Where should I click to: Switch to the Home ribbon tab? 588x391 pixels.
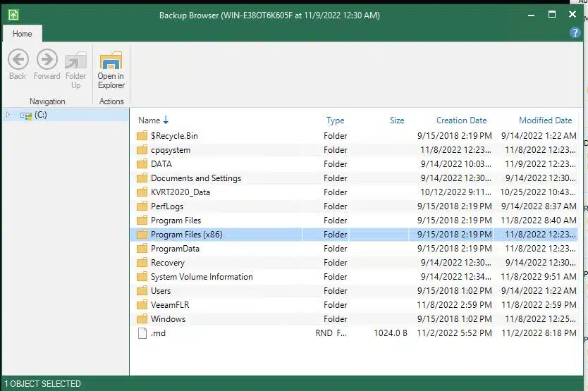(23, 34)
